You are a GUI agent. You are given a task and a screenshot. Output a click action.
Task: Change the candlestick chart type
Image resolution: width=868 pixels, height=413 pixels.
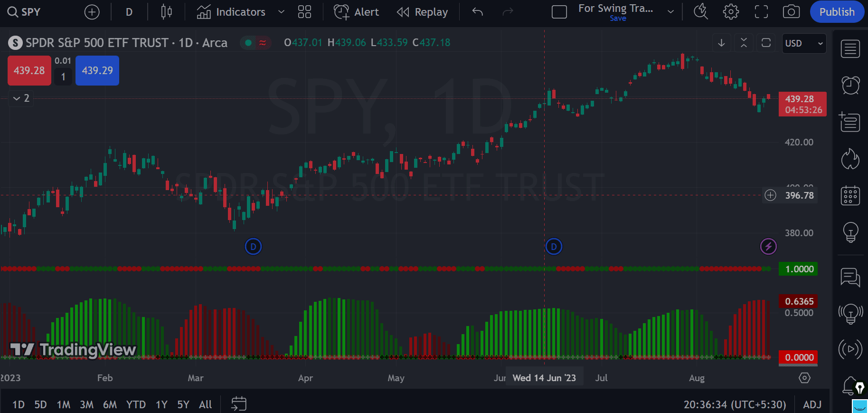(x=166, y=12)
